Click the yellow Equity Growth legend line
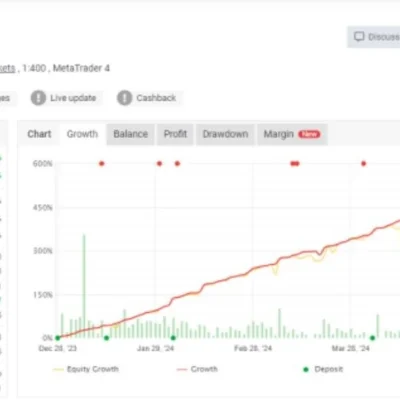Image resolution: width=400 pixels, height=400 pixels. [58, 369]
